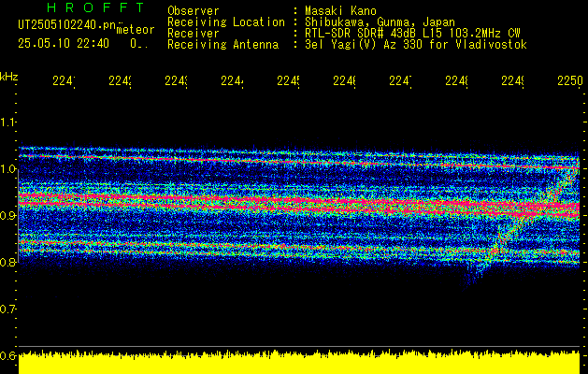Click the 0.9 frequency axis label
The height and width of the screenshot is (374, 588).
7,215
